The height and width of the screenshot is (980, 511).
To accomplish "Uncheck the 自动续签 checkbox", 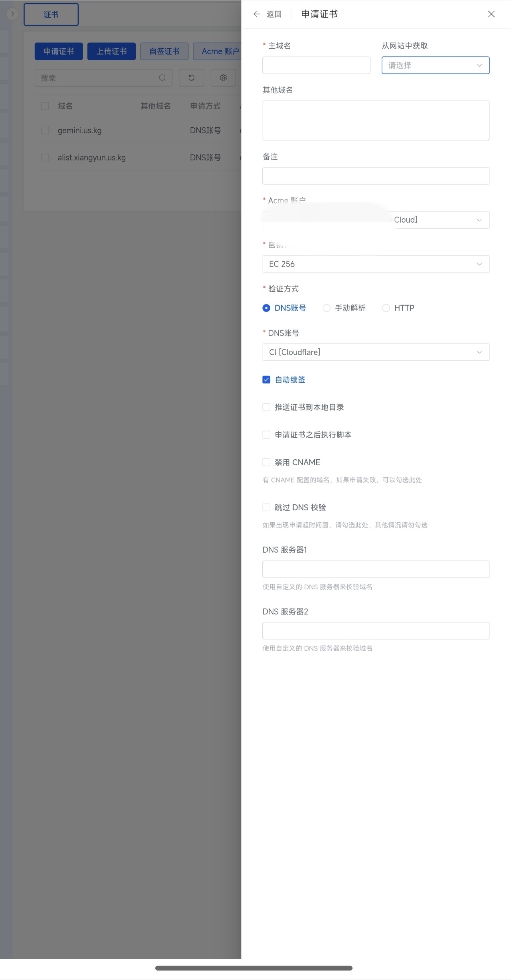I will (x=266, y=380).
